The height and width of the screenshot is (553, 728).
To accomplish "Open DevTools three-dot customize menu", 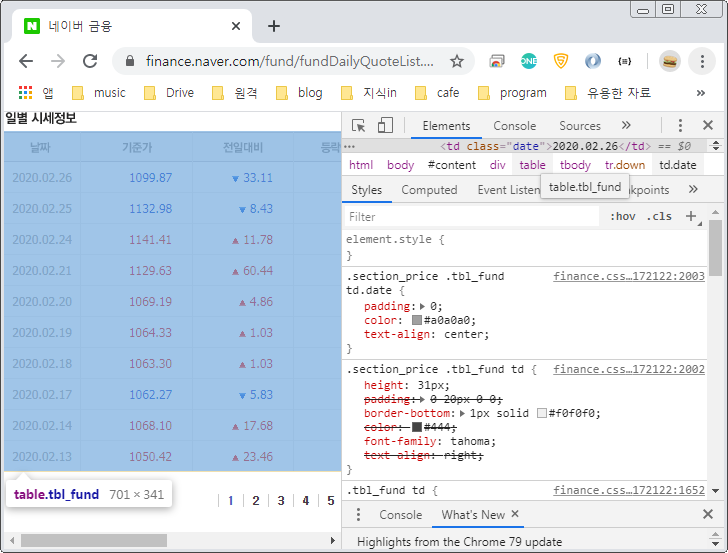I will [x=680, y=126].
